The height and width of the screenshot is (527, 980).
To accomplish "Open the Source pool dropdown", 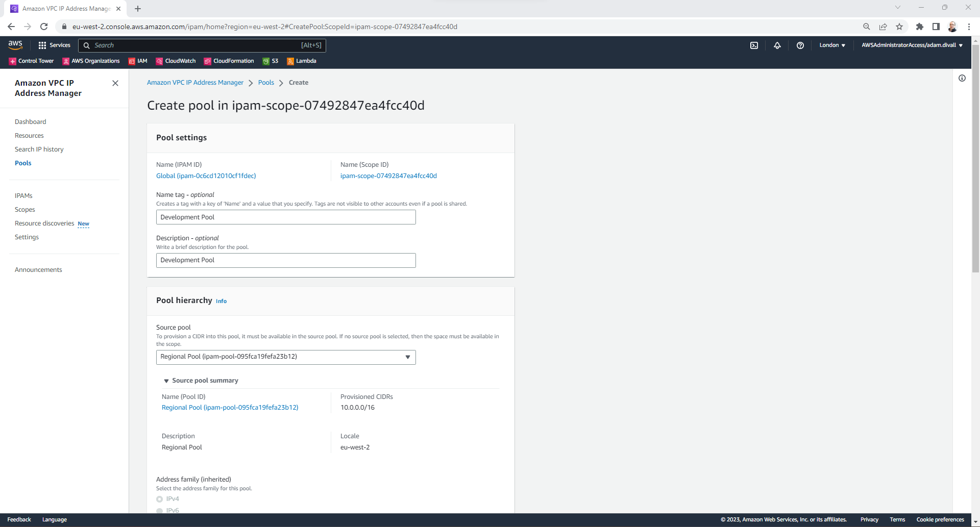I will [x=286, y=357].
